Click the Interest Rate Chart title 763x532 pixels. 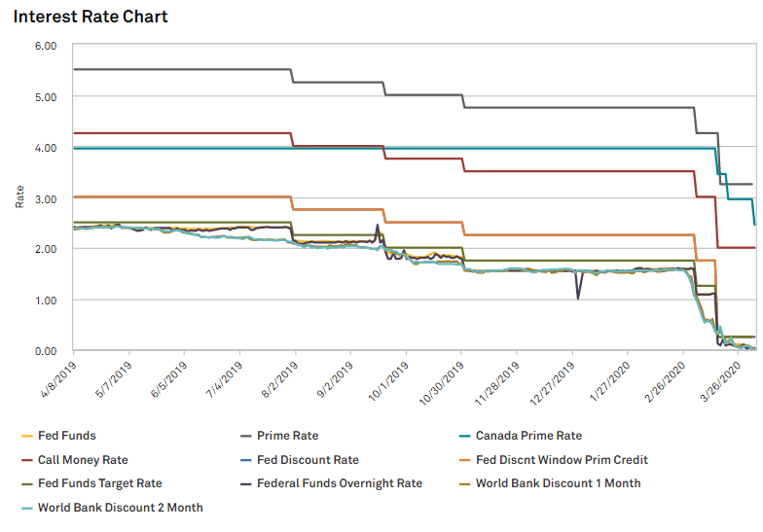(x=91, y=17)
